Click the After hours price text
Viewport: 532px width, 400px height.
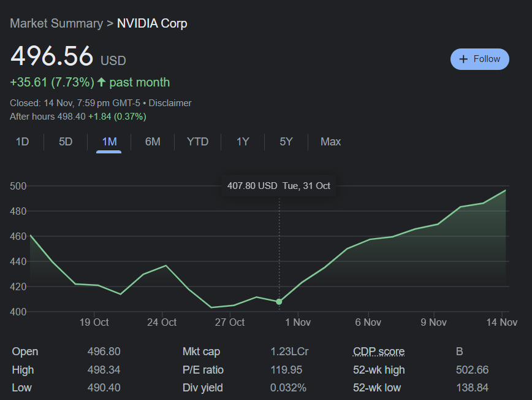[x=78, y=117]
